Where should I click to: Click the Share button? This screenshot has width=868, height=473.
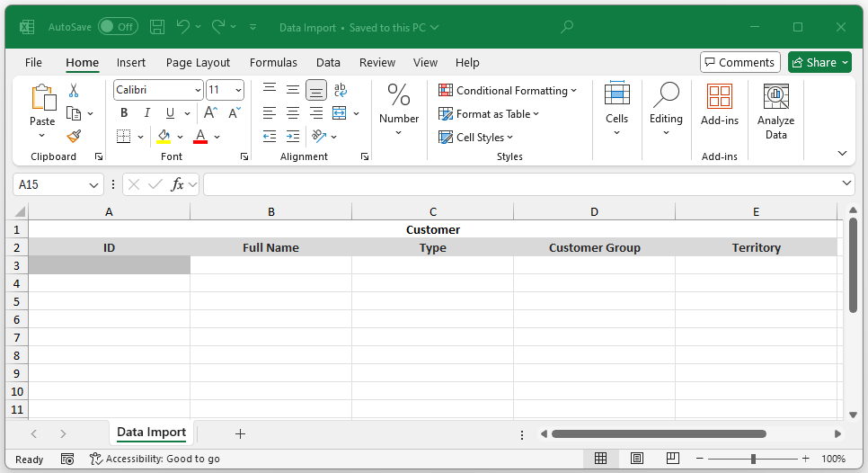[819, 62]
